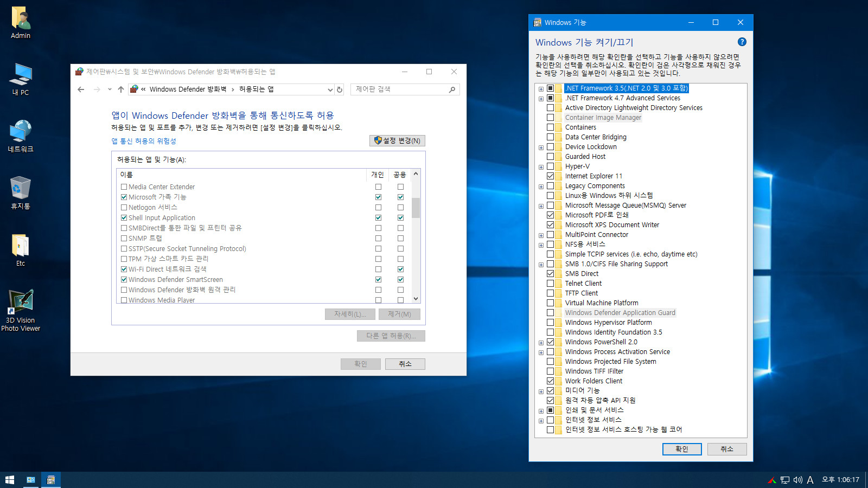The height and width of the screenshot is (488, 868).
Task: Open the address bar history dropdown
Action: pyautogui.click(x=330, y=89)
